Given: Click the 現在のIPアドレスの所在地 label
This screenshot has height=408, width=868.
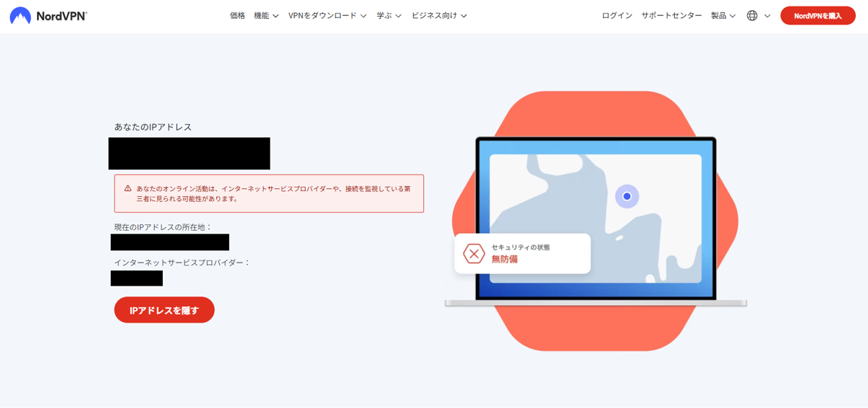Looking at the screenshot, I should click(163, 226).
